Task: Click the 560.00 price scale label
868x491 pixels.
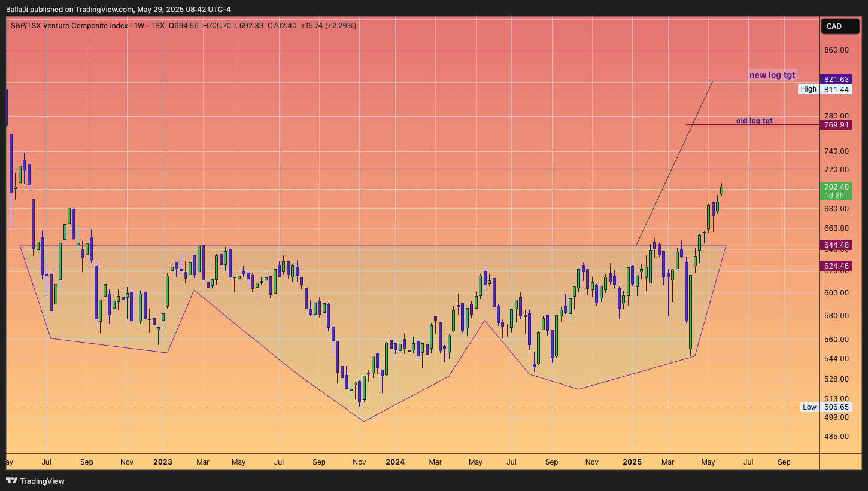Action: (836, 340)
